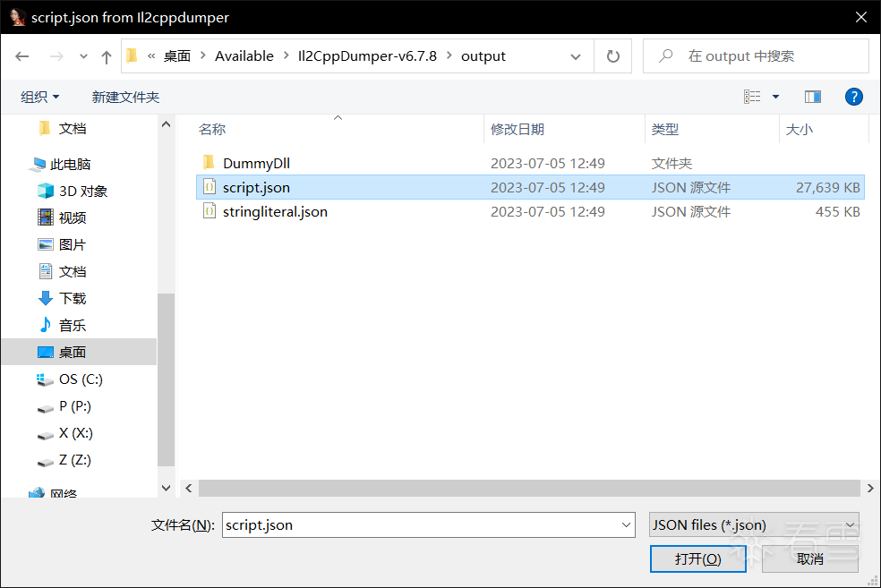Viewport: 881px width, 588px height.
Task: Close the file dialog window
Action: click(860, 17)
